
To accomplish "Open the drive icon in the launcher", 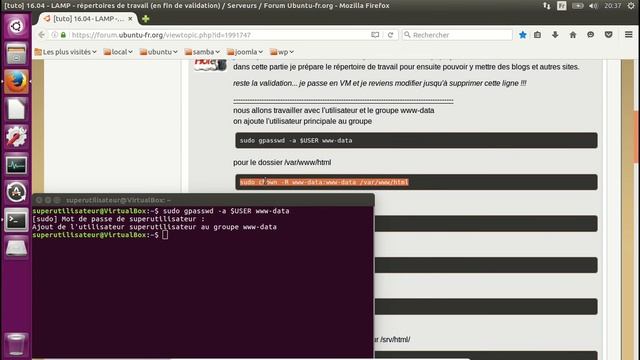I will pyautogui.click(x=16, y=248).
